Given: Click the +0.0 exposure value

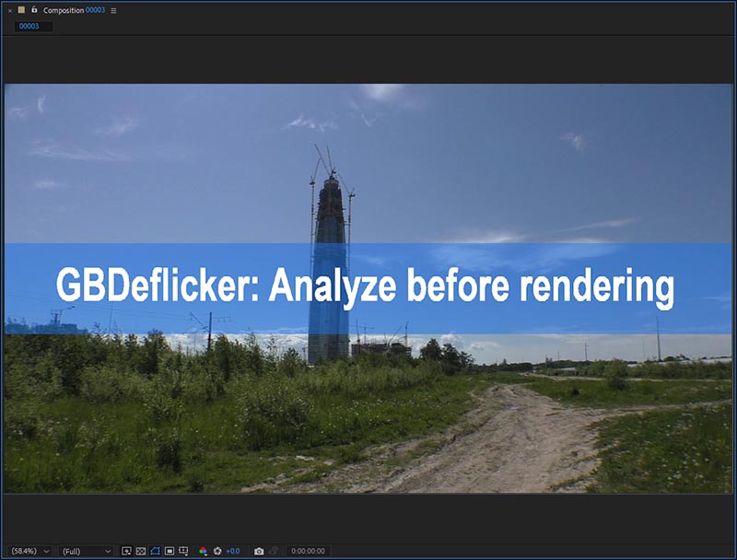Looking at the screenshot, I should [x=233, y=551].
